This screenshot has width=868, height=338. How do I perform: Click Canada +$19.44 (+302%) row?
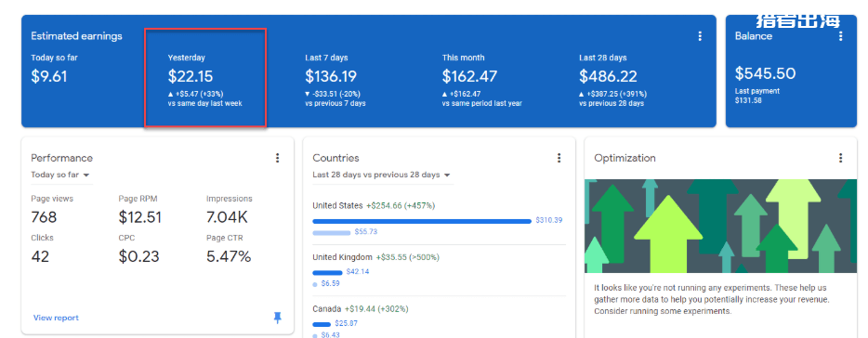pos(361,308)
